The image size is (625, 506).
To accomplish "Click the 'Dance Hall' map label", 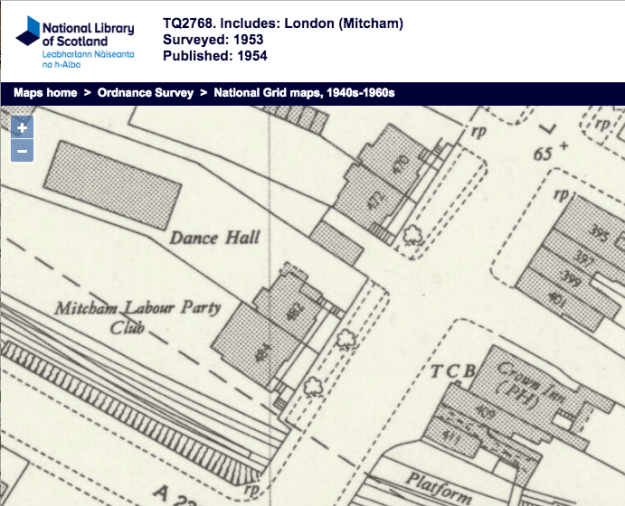I will click(215, 238).
